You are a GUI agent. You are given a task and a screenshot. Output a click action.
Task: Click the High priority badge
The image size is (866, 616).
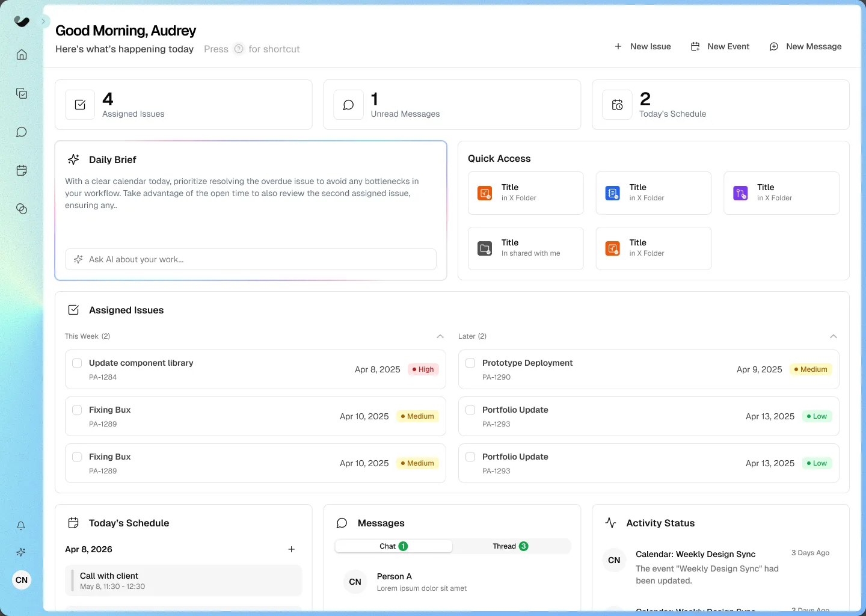[x=423, y=369]
